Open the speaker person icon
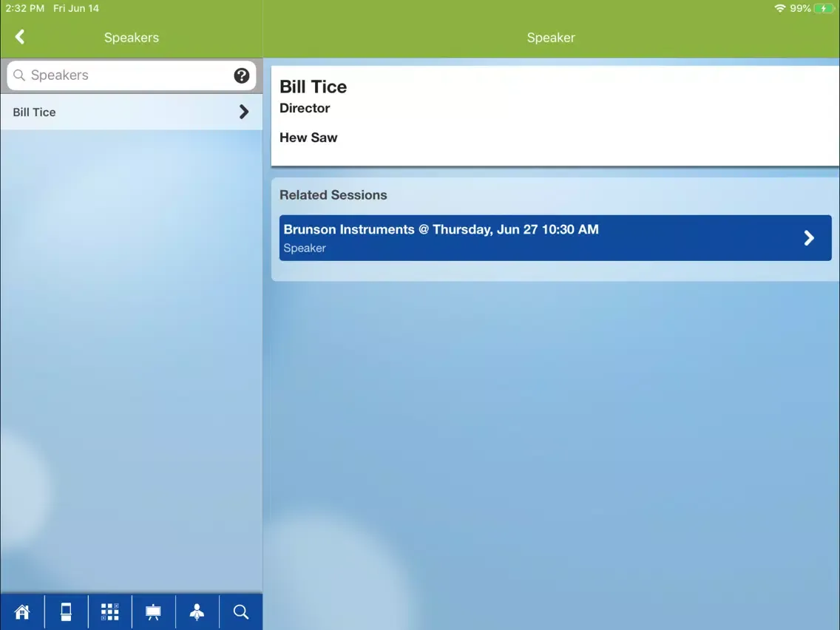 pyautogui.click(x=197, y=612)
